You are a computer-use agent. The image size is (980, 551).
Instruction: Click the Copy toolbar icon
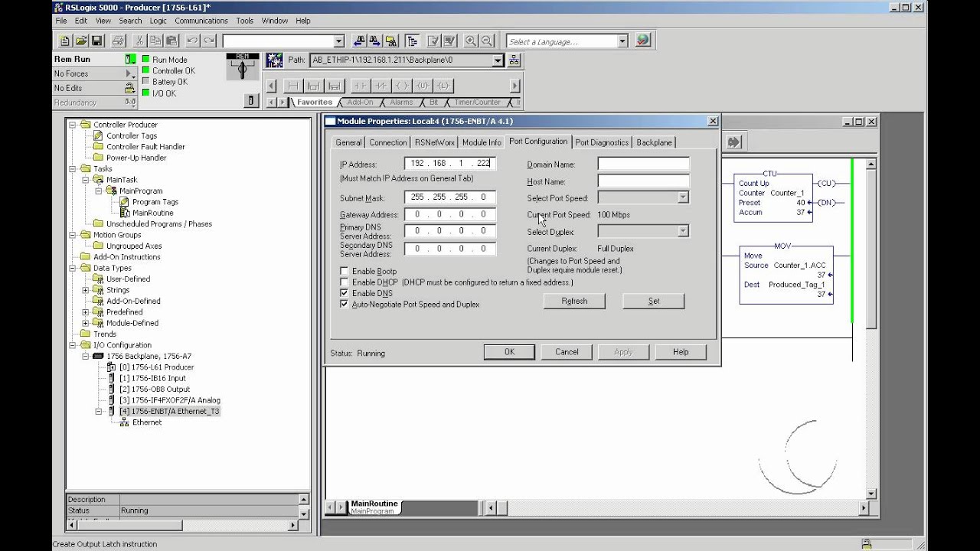pos(156,41)
